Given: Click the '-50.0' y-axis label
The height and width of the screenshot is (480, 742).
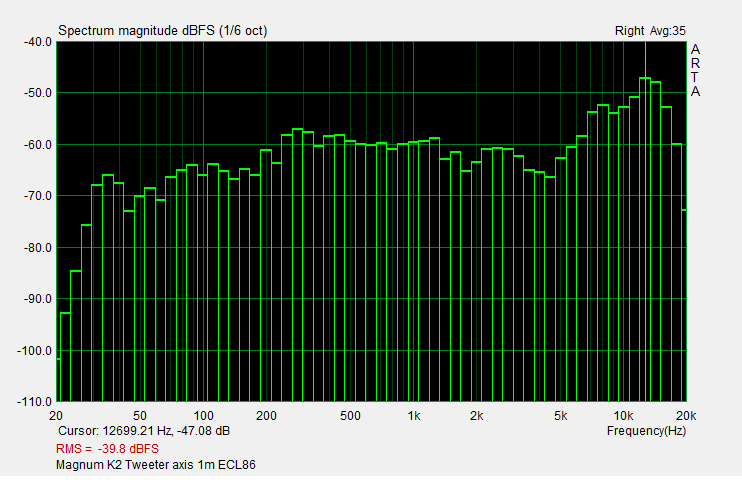Looking at the screenshot, I should (x=37, y=93).
